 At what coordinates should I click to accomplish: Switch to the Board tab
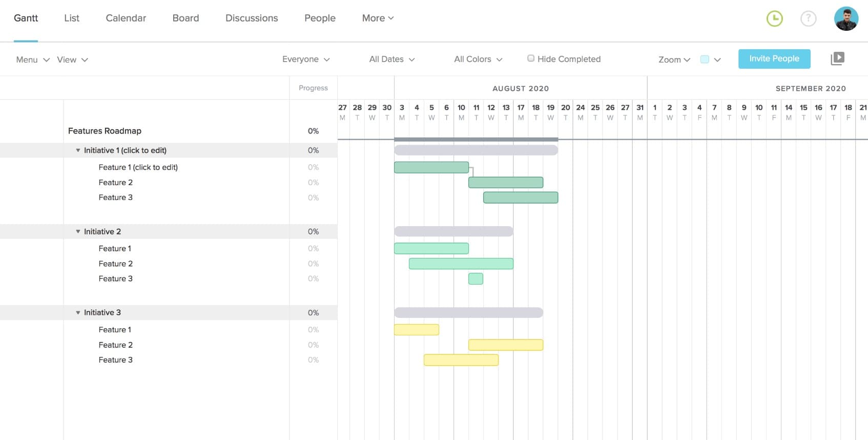pyautogui.click(x=185, y=18)
